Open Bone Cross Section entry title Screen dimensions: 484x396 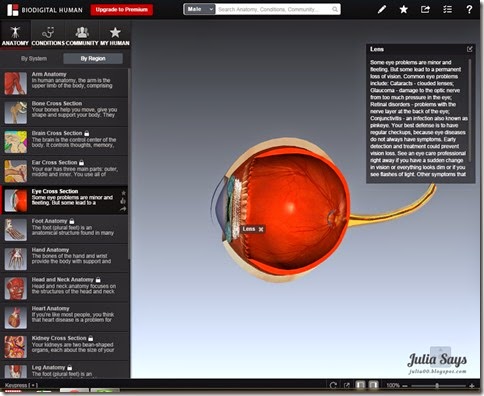[x=57, y=104]
